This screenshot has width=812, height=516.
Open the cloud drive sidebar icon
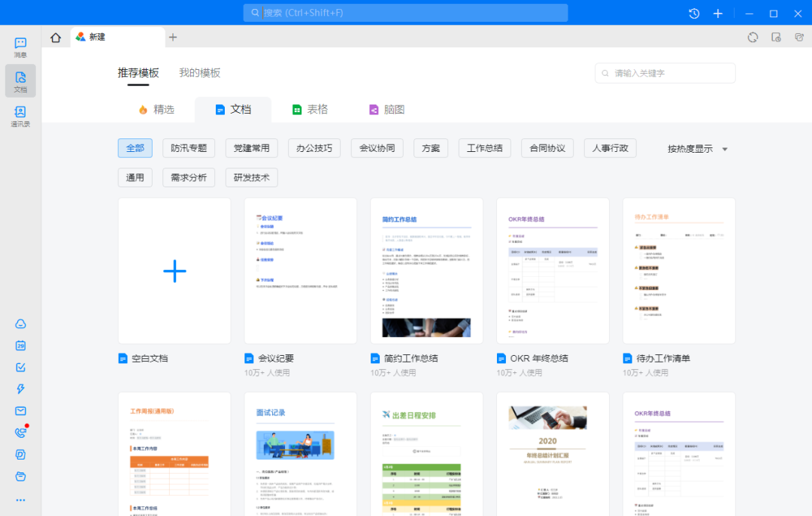21,323
